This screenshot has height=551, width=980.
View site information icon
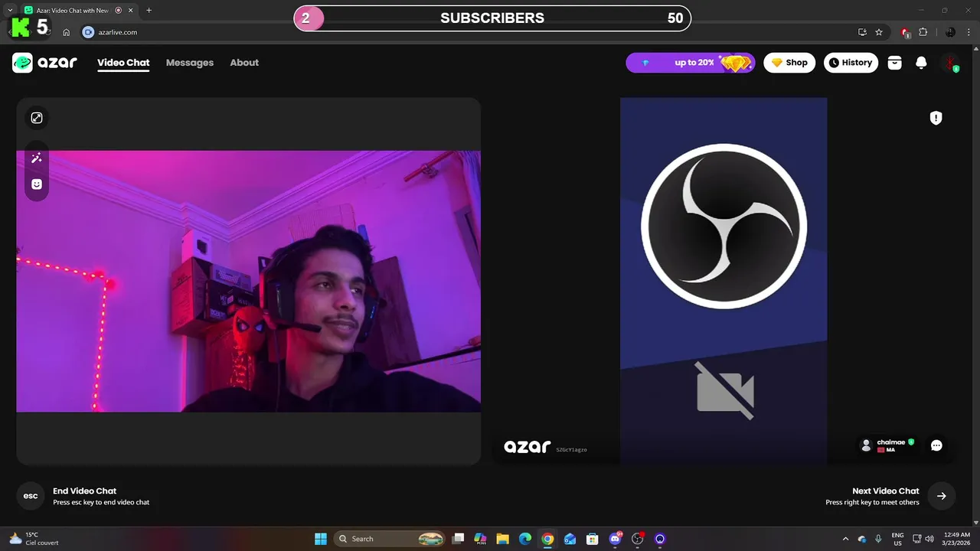[x=88, y=32]
